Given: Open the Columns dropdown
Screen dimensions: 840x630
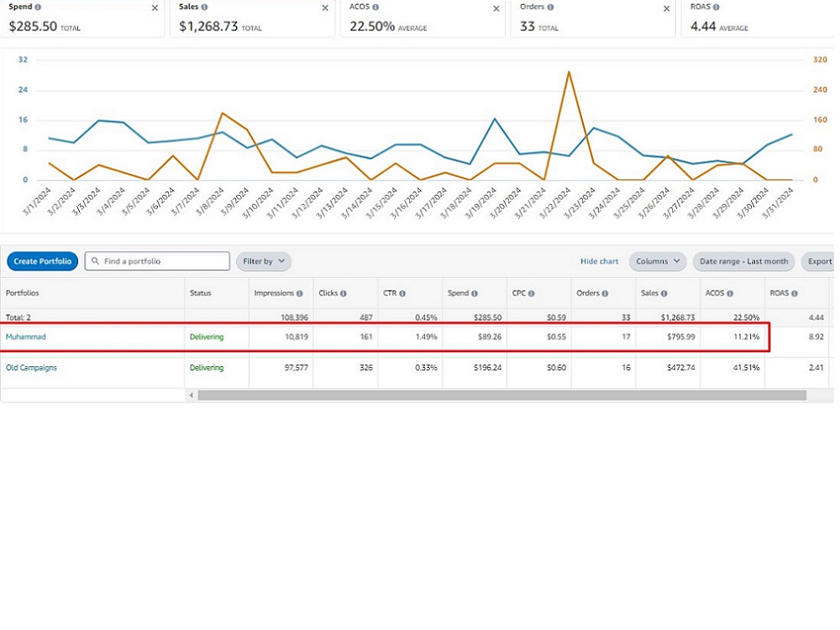Looking at the screenshot, I should [658, 261].
